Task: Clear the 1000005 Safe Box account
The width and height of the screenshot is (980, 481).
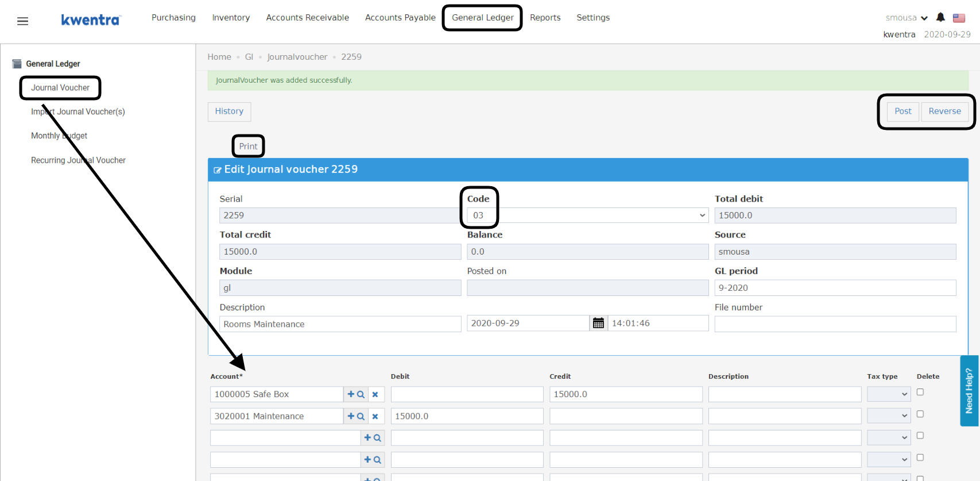Action: pos(375,394)
